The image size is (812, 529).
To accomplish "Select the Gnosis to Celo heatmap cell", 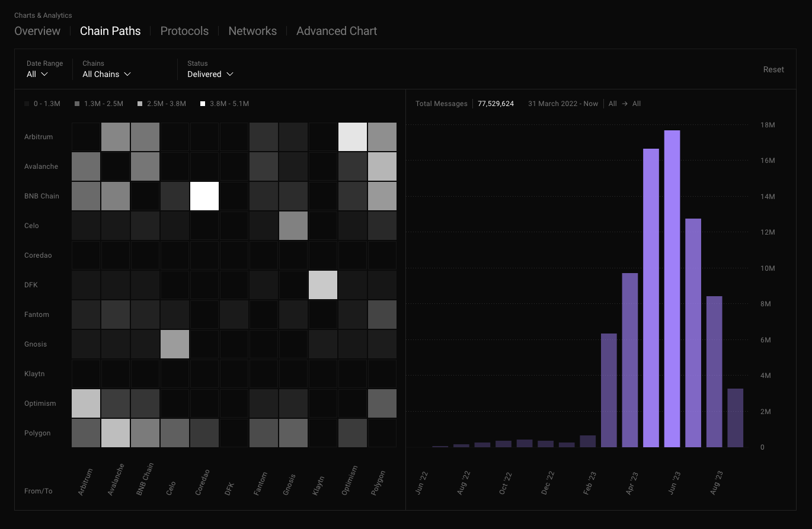I will (x=174, y=344).
